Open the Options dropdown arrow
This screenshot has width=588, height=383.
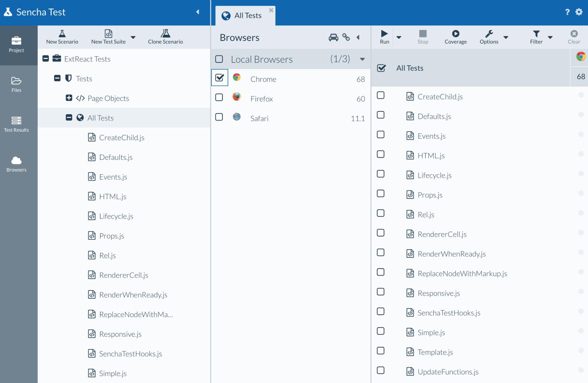pos(506,37)
